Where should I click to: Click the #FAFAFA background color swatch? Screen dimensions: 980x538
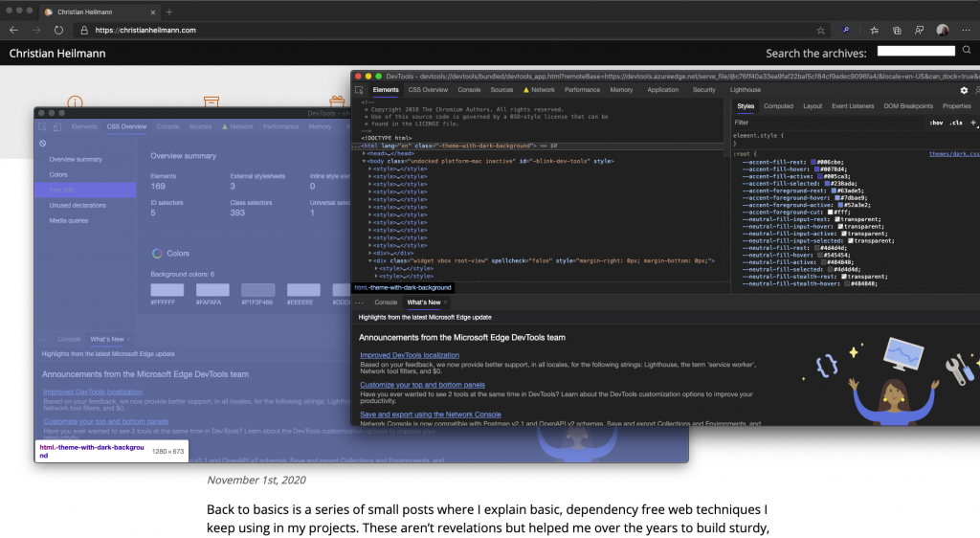pyautogui.click(x=212, y=290)
